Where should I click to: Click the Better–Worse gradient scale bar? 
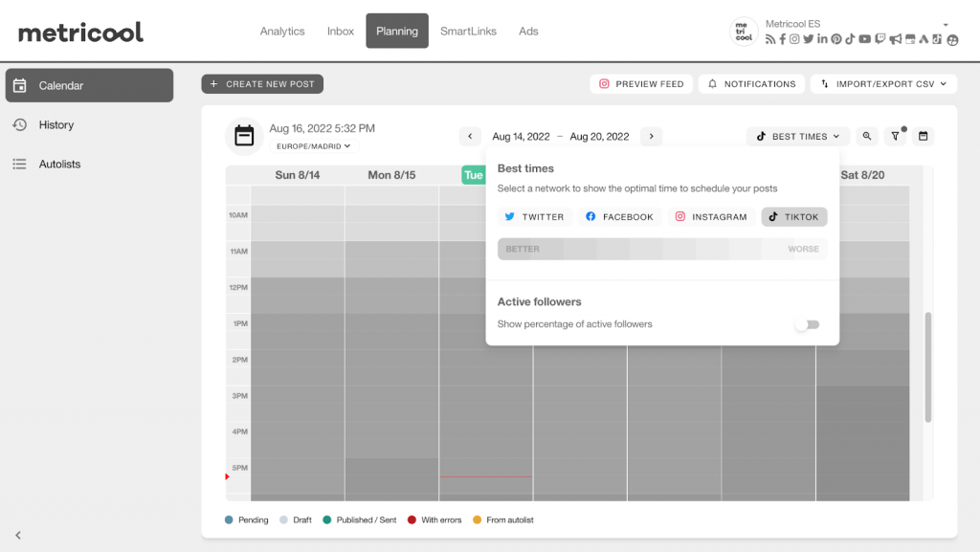pyautogui.click(x=662, y=249)
